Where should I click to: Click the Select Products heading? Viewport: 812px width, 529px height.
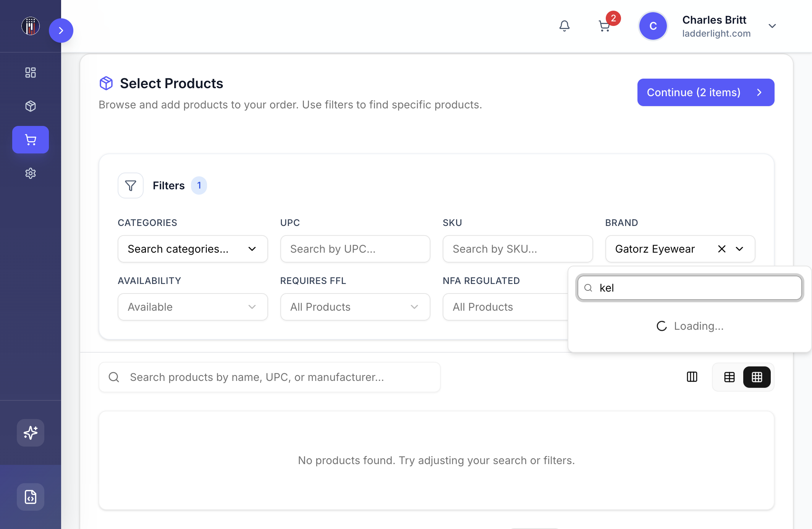[171, 83]
